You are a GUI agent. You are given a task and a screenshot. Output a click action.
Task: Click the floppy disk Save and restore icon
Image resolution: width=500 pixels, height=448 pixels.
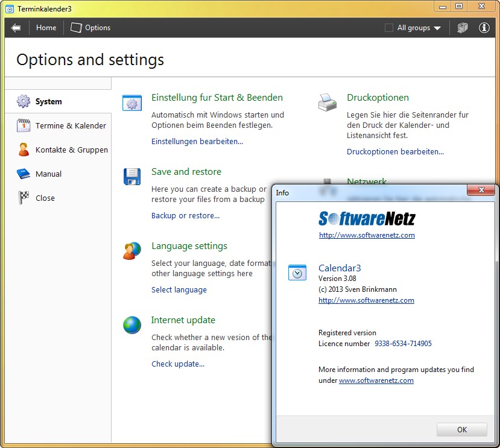[x=132, y=177]
